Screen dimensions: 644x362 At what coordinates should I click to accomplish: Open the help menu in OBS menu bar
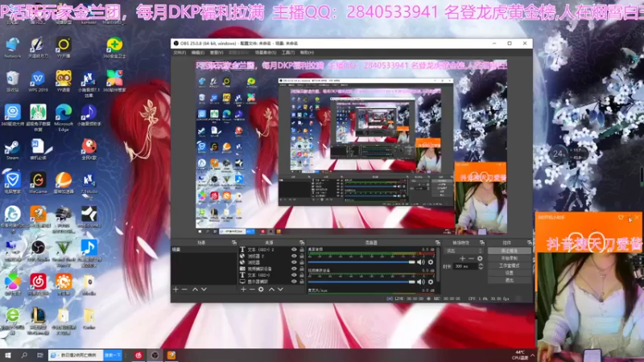click(307, 52)
